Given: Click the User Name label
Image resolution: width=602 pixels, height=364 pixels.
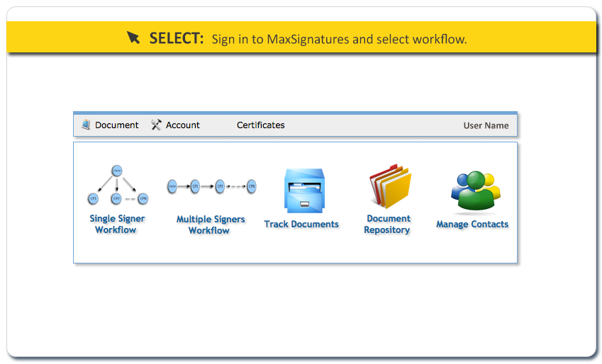Looking at the screenshot, I should [486, 125].
